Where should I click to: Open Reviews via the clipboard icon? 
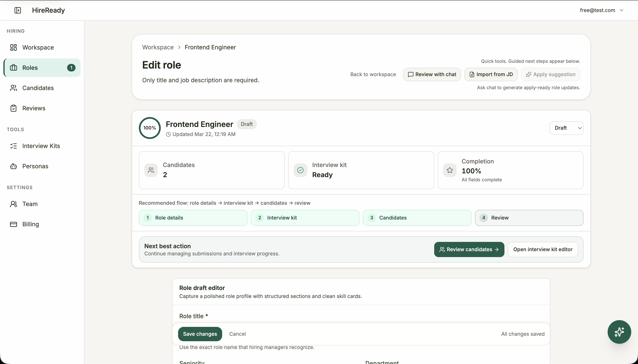point(14,108)
